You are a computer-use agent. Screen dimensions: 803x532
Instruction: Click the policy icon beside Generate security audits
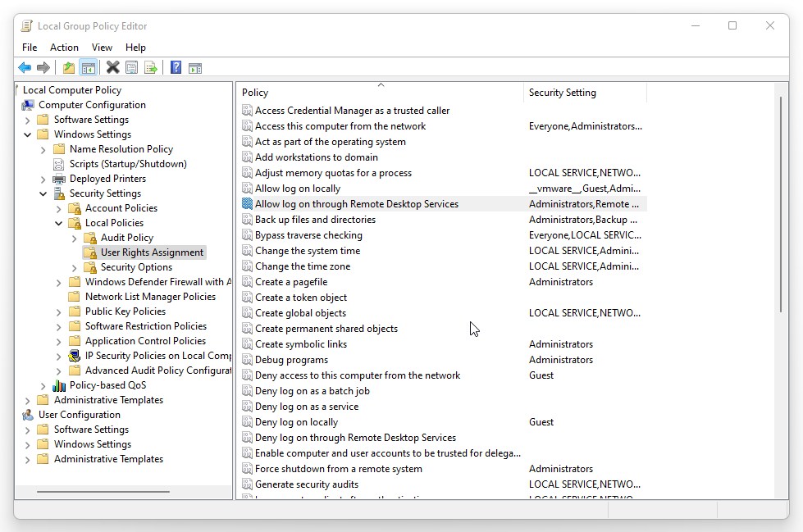(x=247, y=484)
